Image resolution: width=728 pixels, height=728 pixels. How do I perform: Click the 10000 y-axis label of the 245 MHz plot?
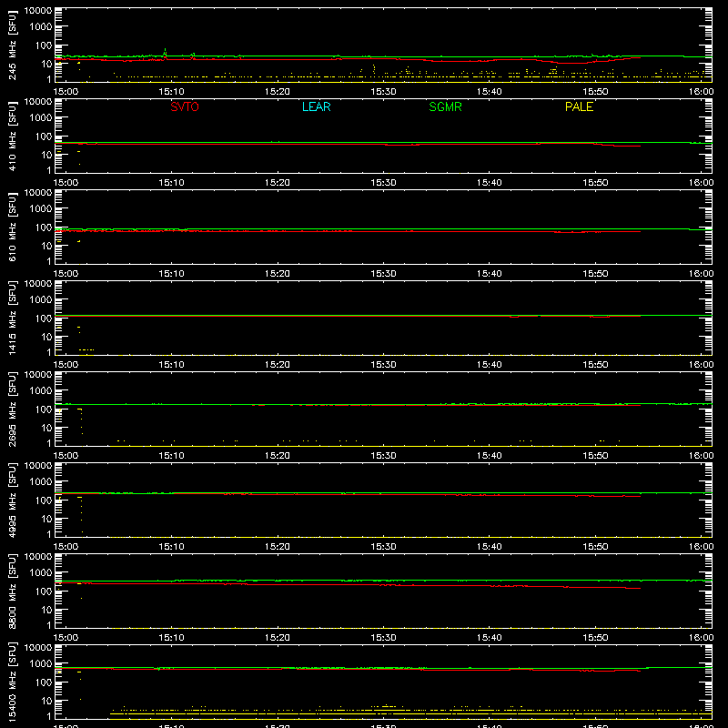[38, 11]
